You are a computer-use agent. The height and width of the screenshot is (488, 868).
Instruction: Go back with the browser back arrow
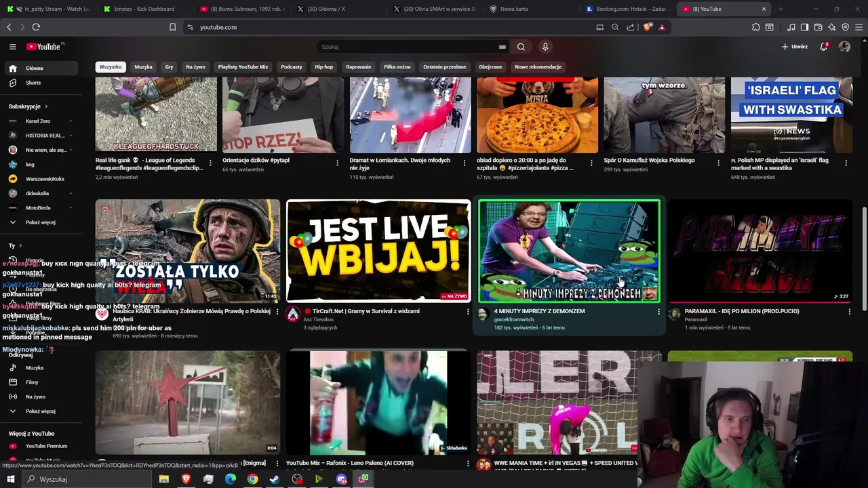(x=9, y=27)
